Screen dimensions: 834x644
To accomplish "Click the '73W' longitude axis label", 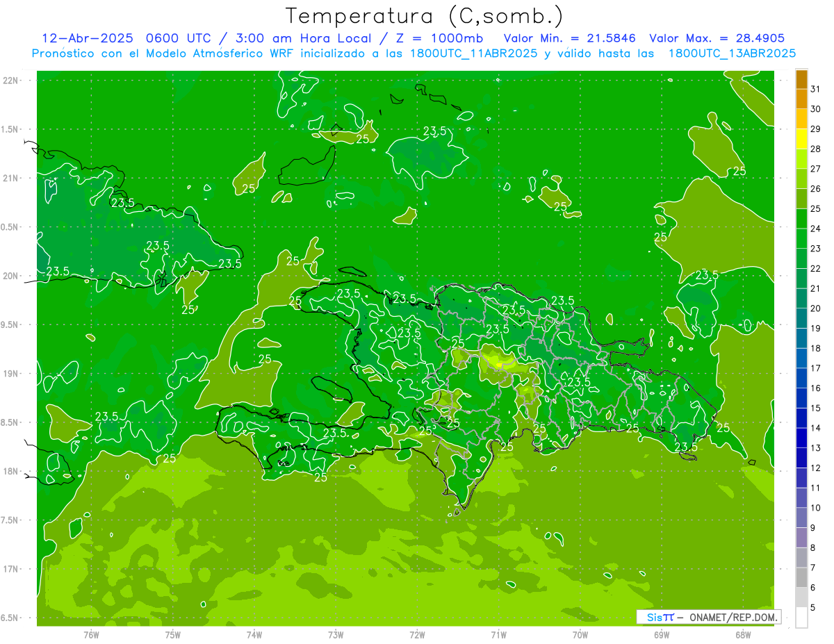I will click(x=336, y=634).
